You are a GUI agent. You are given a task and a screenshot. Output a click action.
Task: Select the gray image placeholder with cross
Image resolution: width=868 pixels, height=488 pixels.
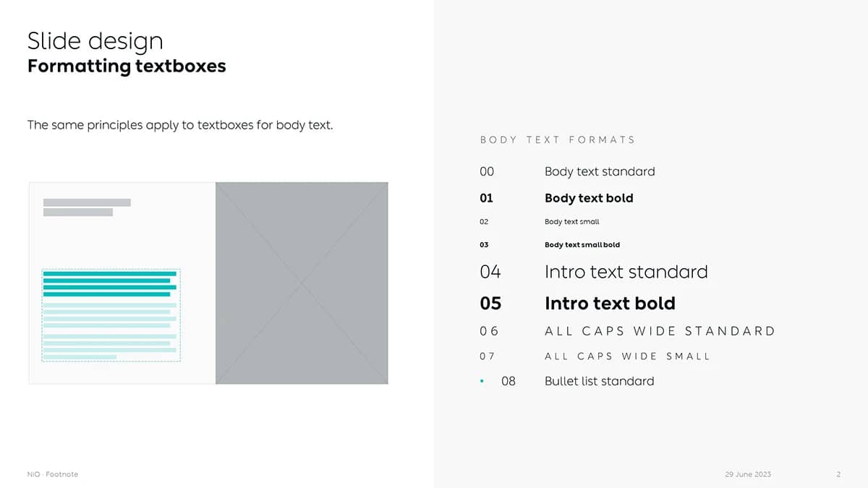coord(302,283)
